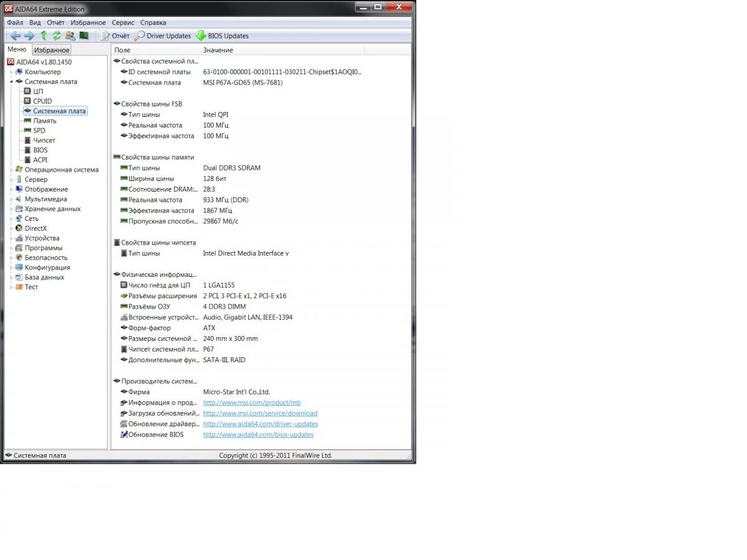Viewport: 747px width, 560px height.
Task: Select the База данных tree item
Action: (44, 278)
